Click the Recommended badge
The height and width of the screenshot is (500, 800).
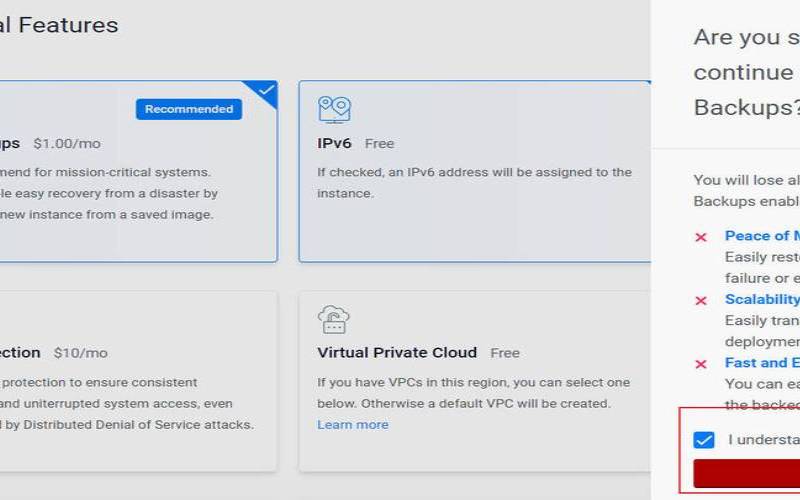tap(189, 109)
